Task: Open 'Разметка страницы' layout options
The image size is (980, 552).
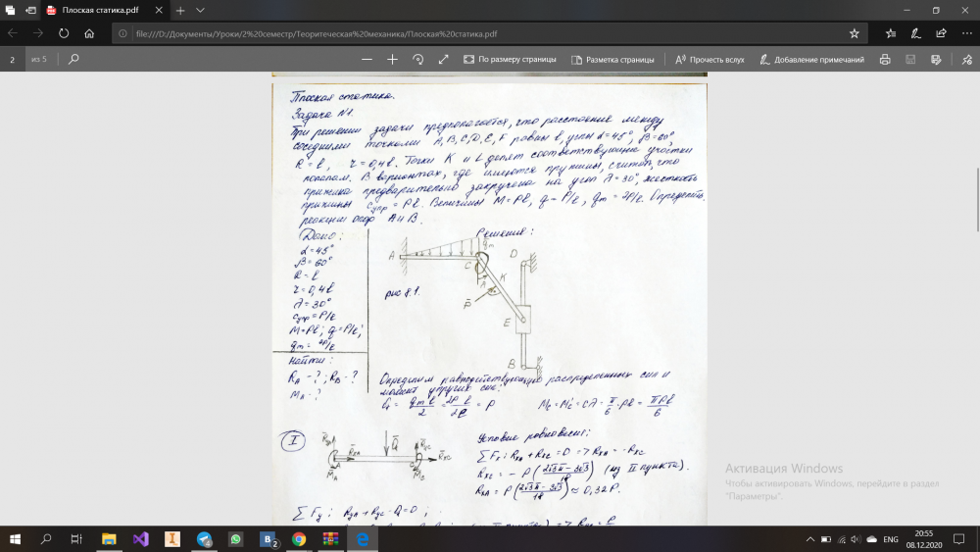Action: tap(612, 59)
